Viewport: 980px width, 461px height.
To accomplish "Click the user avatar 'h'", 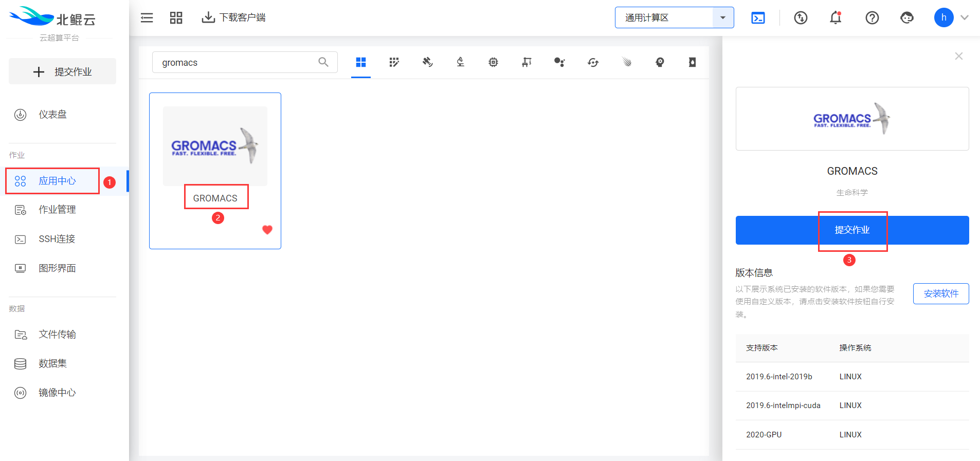I will click(x=943, y=17).
